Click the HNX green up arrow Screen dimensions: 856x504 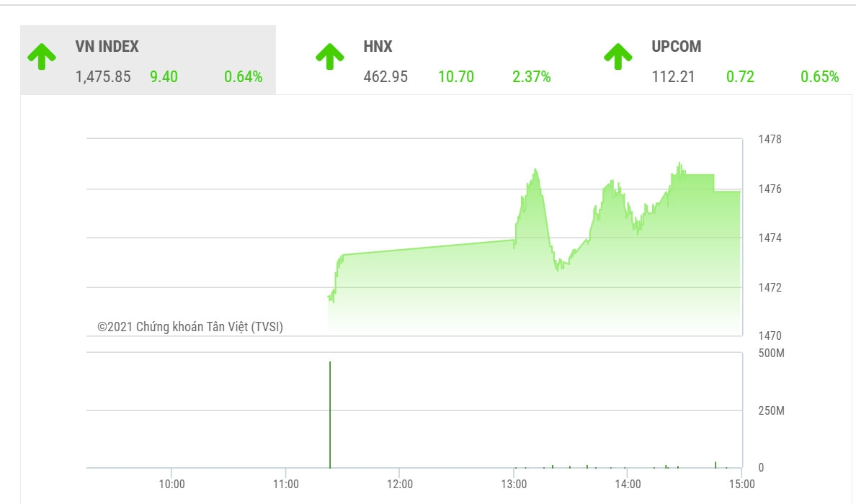tap(330, 57)
